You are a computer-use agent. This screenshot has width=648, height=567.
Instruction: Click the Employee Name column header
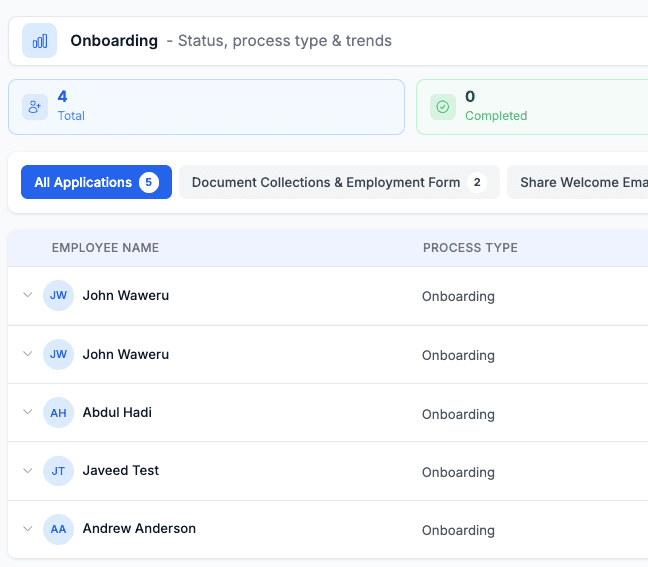(105, 248)
